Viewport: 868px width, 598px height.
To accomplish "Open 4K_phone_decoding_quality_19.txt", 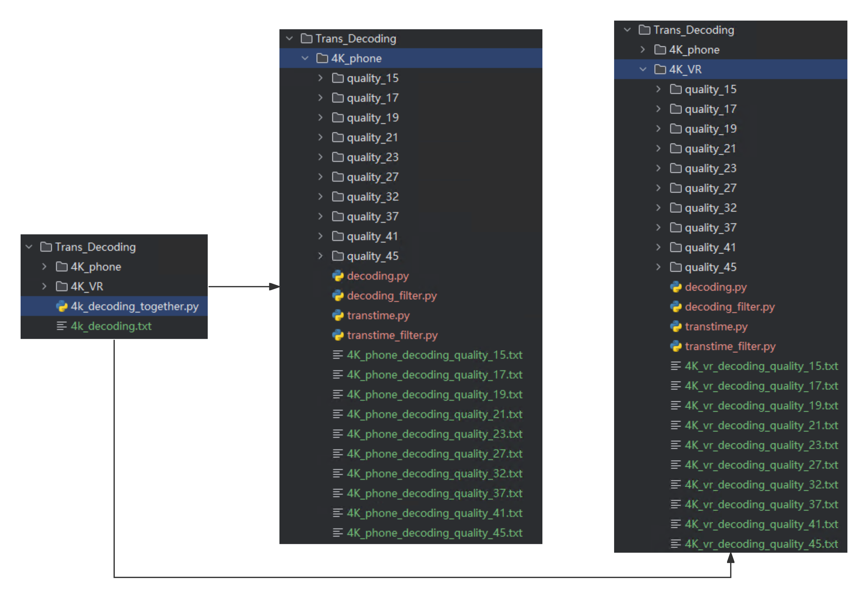I will coord(435,395).
